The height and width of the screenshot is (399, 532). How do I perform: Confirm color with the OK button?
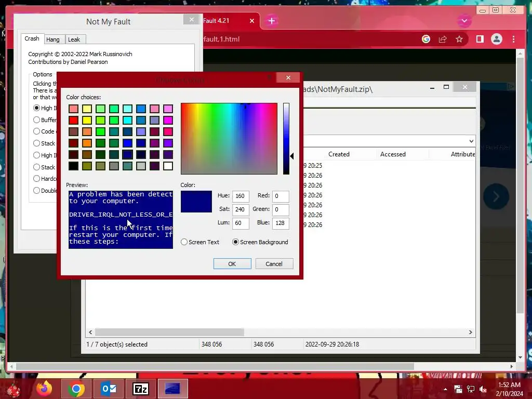[232, 263]
